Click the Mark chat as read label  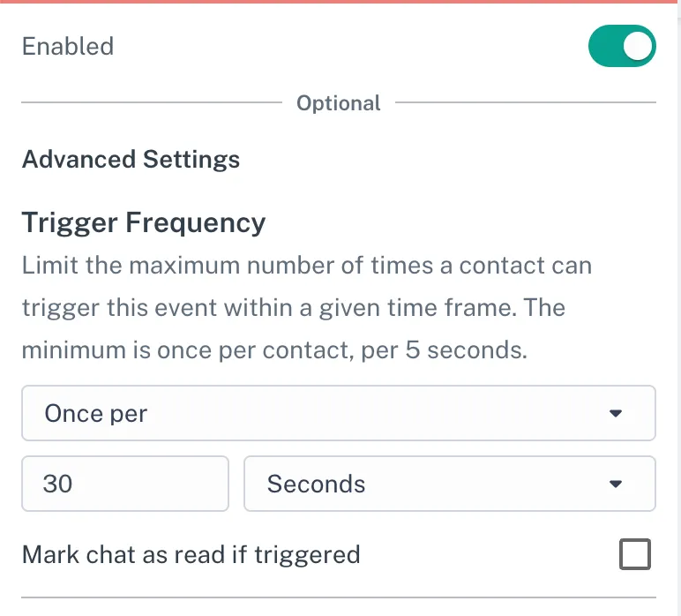click(191, 554)
